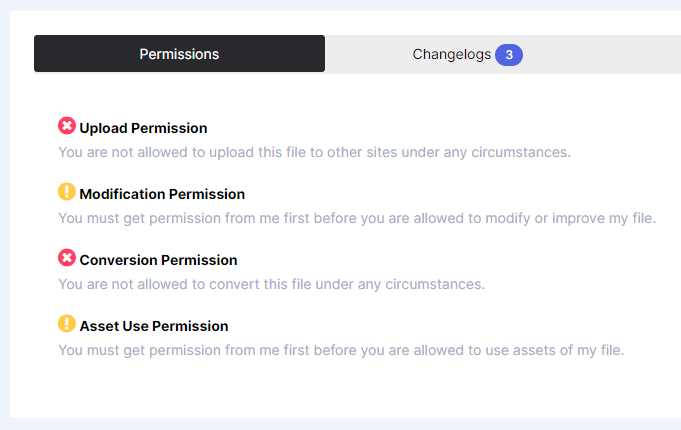This screenshot has height=430, width=681.
Task: Click the red X icon beside Conversion Permission
Action: pos(67,258)
